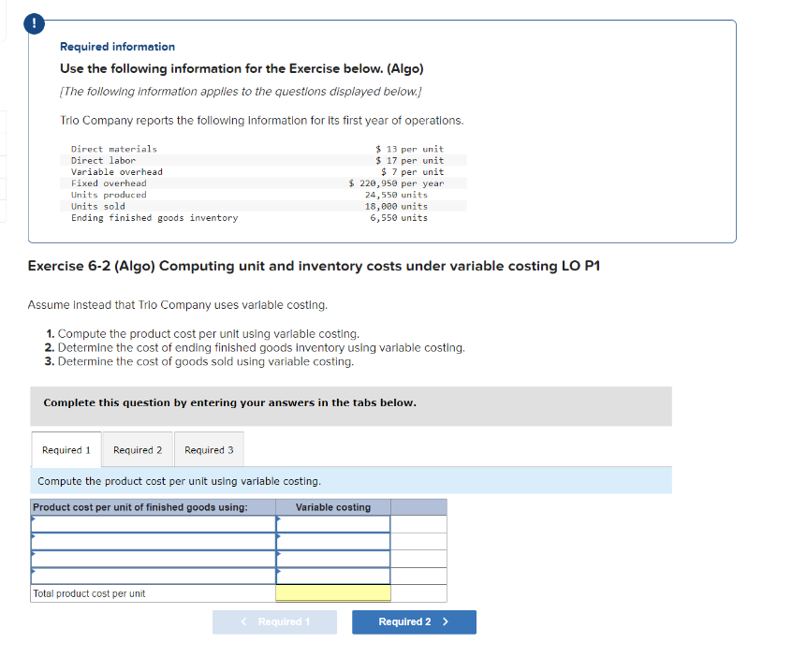792x672 pixels.
Task: Open the third Variable costing amount dropdown
Action: pyautogui.click(x=332, y=558)
